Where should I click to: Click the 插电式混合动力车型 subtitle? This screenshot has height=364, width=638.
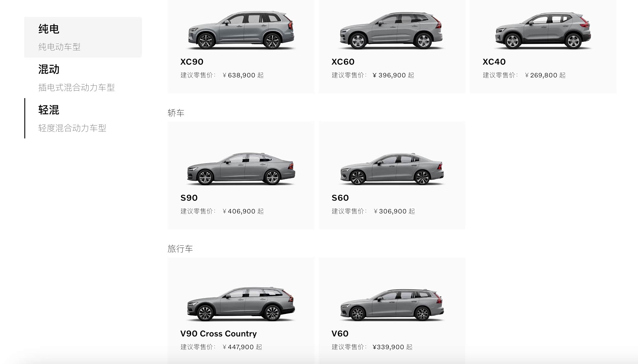(x=76, y=87)
